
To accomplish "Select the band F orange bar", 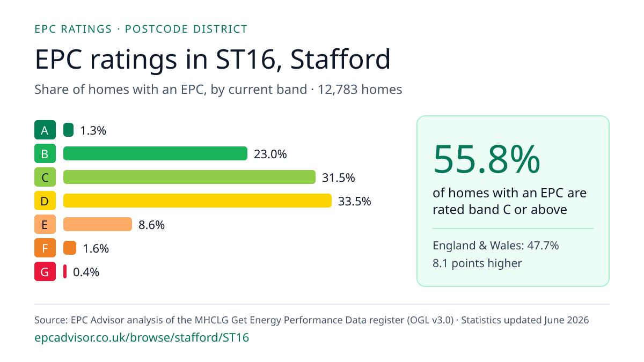I will click(70, 248).
